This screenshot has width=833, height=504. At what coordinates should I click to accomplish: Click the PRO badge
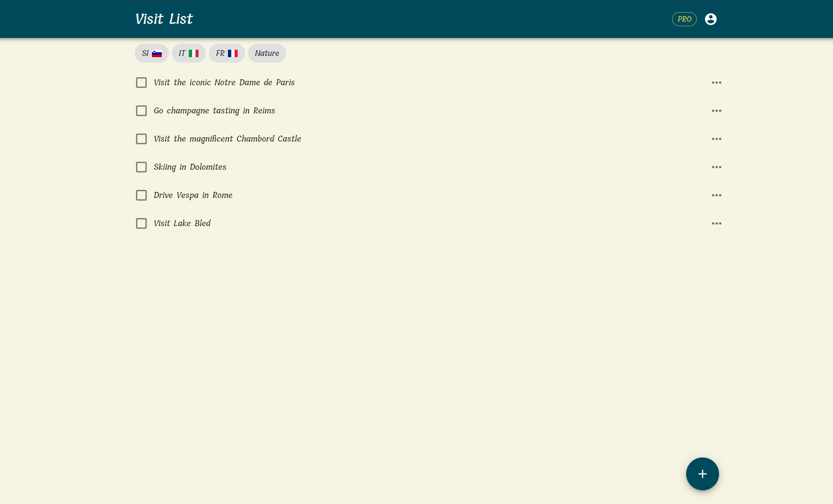point(684,19)
